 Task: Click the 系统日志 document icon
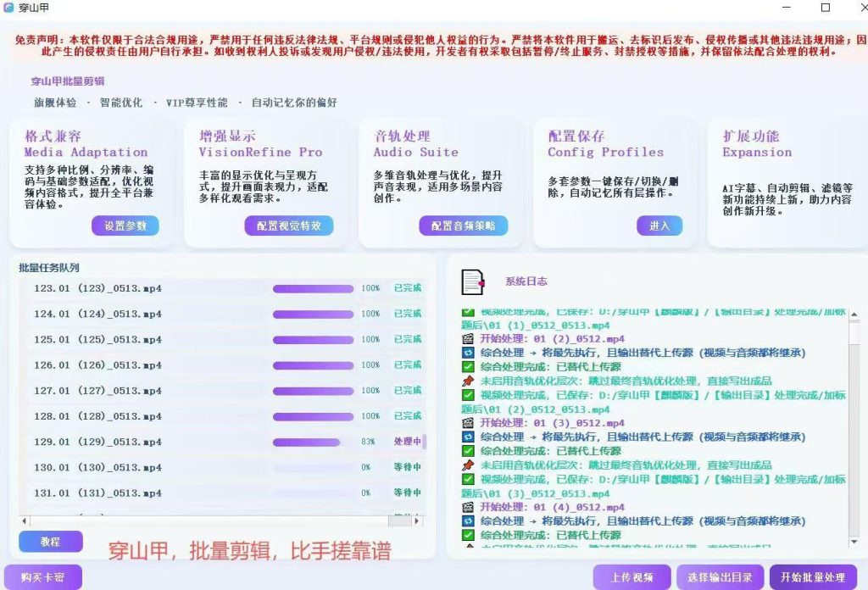click(x=473, y=282)
